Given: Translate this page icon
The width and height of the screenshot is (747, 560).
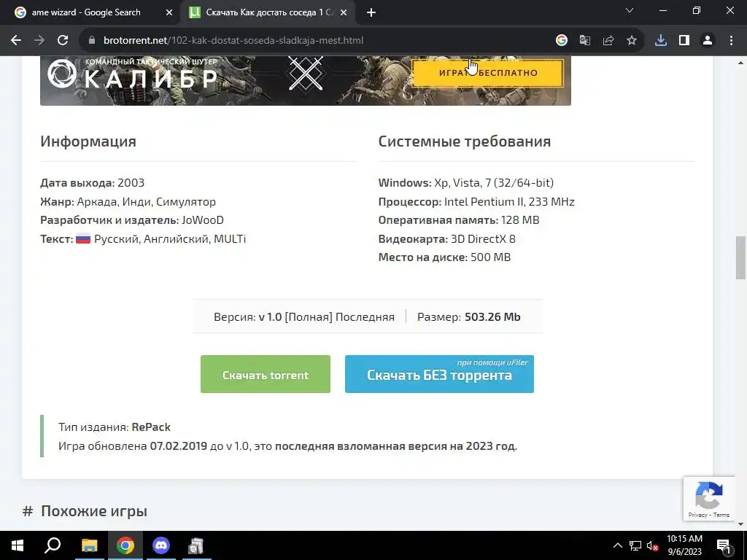Looking at the screenshot, I should 585,41.
